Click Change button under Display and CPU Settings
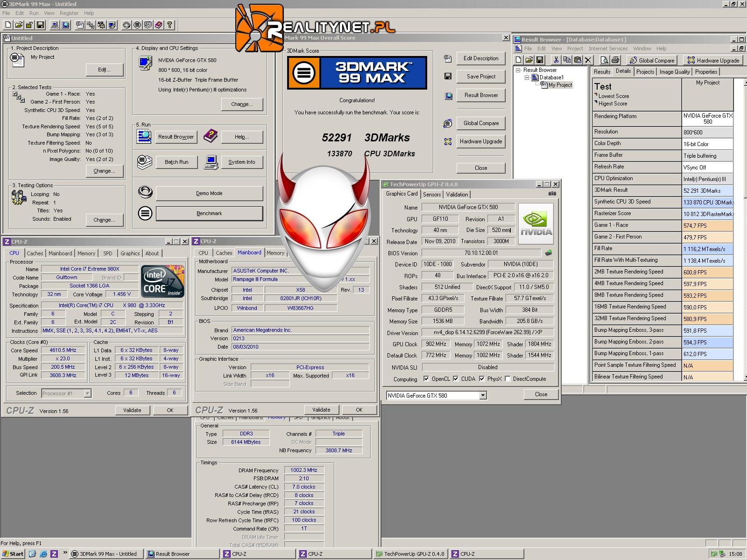Image resolution: width=747 pixels, height=560 pixels. click(x=242, y=104)
